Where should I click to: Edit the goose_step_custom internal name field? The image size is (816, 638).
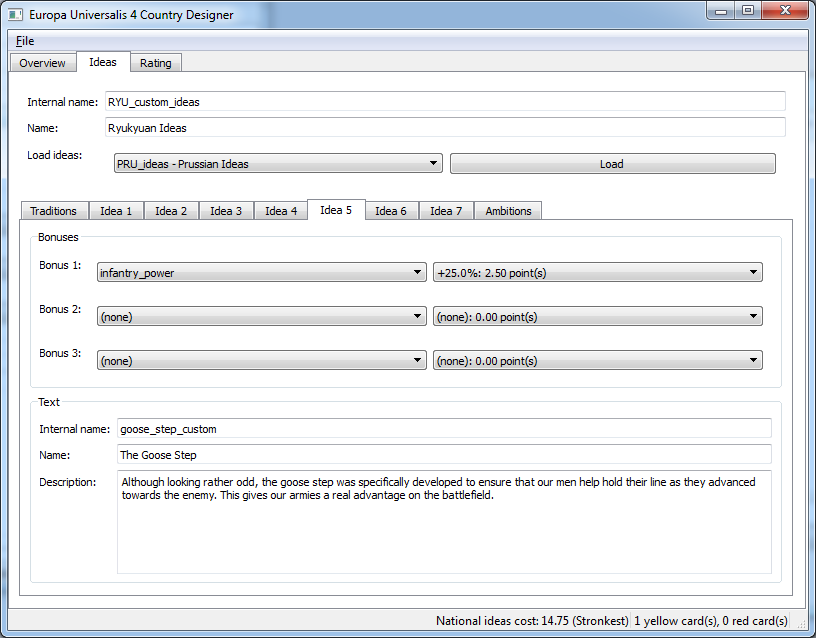(444, 428)
